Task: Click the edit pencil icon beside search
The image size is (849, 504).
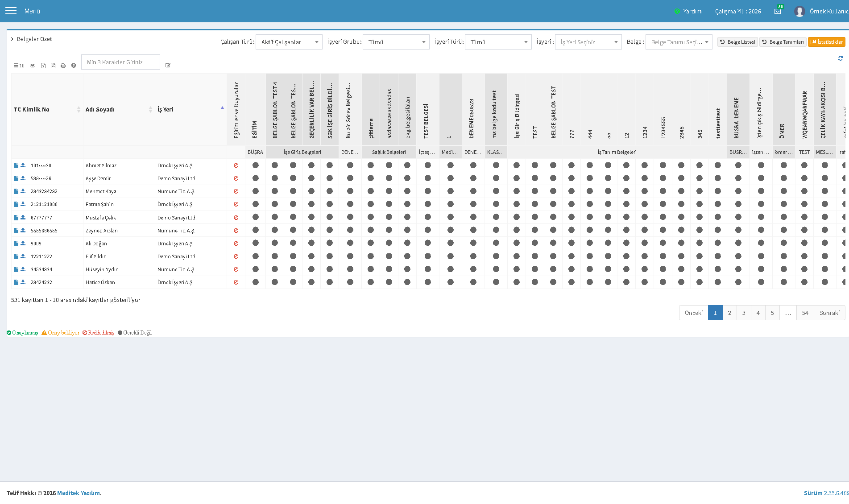Action: click(168, 66)
